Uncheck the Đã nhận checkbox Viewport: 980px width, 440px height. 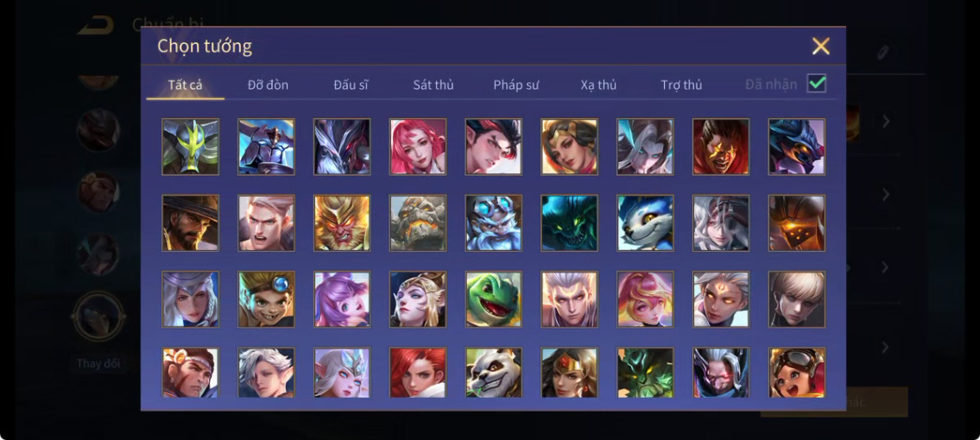pos(816,83)
